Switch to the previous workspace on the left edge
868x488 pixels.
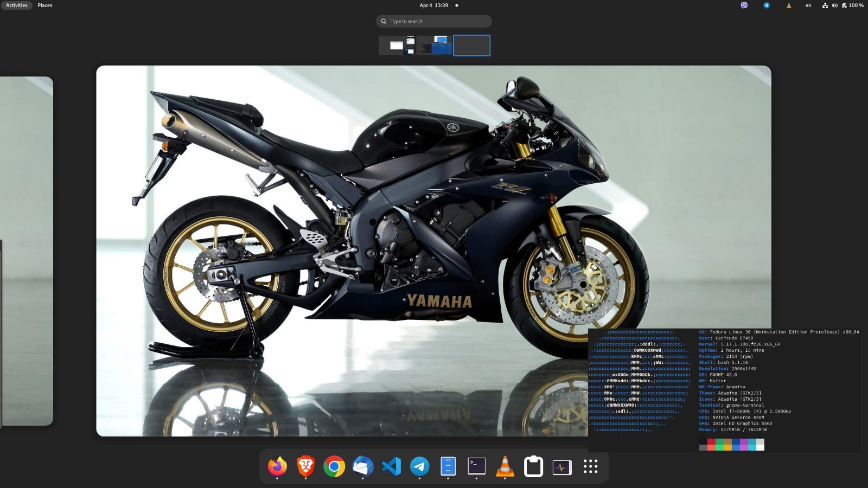(26, 251)
